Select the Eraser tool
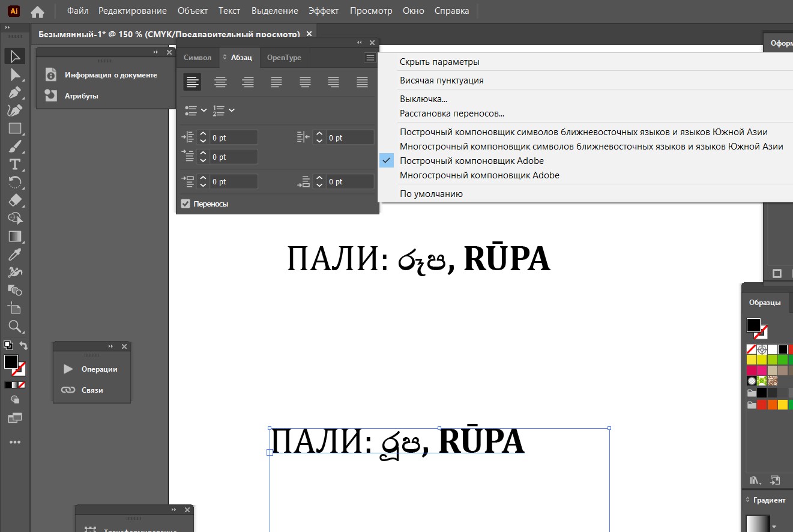This screenshot has height=532, width=793. pos(15,201)
